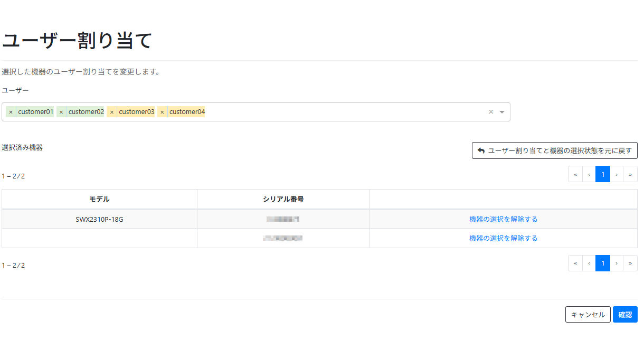Go to previous page using ‹ icon

click(589, 174)
